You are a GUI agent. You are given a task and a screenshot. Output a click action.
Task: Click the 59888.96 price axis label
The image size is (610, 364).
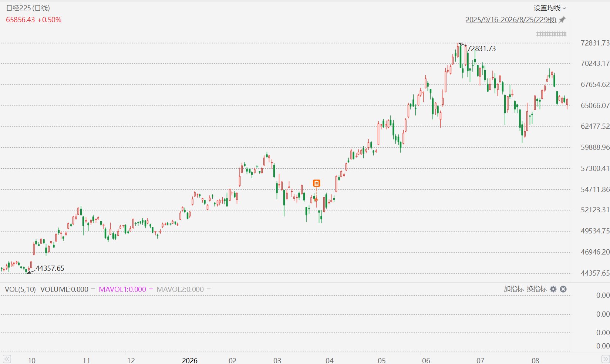click(x=595, y=147)
